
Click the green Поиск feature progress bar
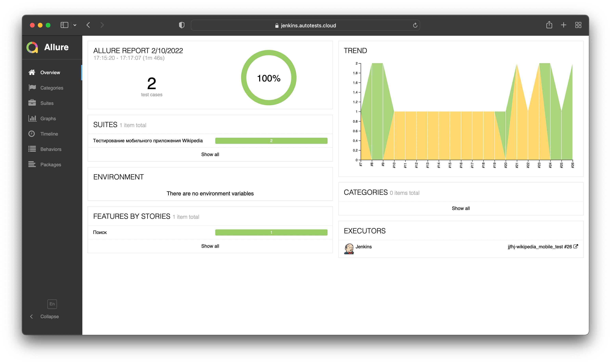point(271,232)
